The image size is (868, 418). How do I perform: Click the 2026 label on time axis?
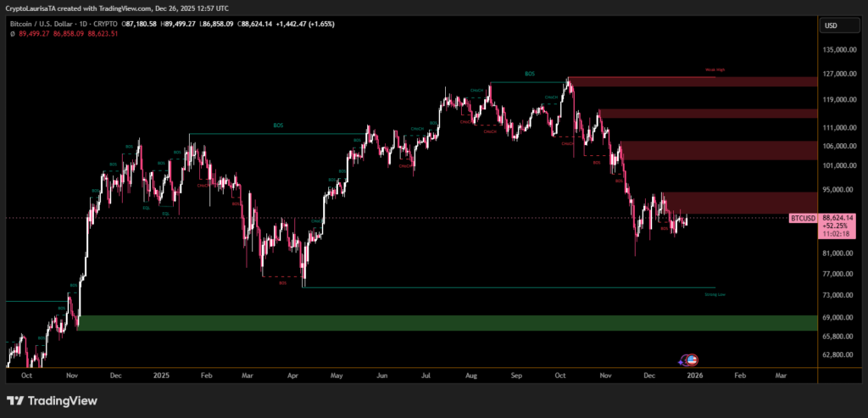[694, 374]
